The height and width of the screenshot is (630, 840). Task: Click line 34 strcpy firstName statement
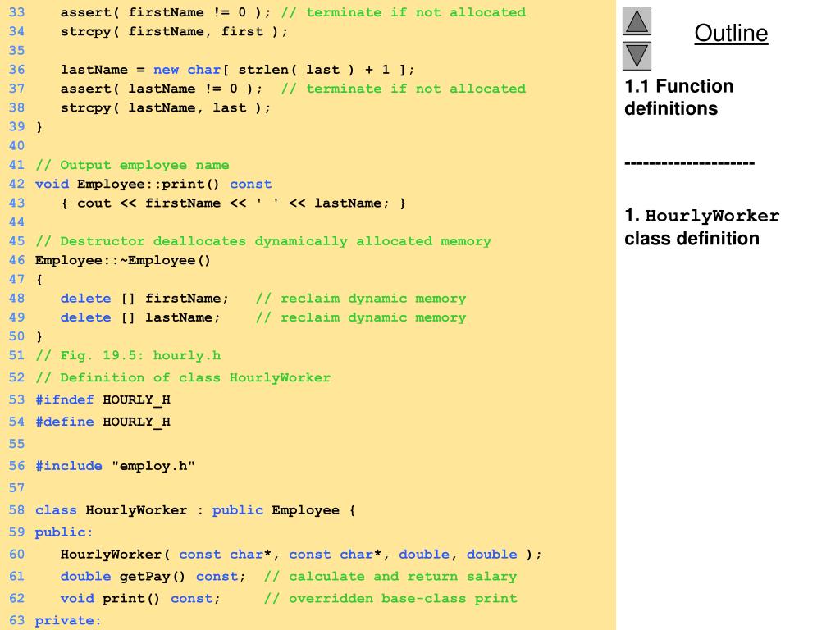click(x=174, y=32)
